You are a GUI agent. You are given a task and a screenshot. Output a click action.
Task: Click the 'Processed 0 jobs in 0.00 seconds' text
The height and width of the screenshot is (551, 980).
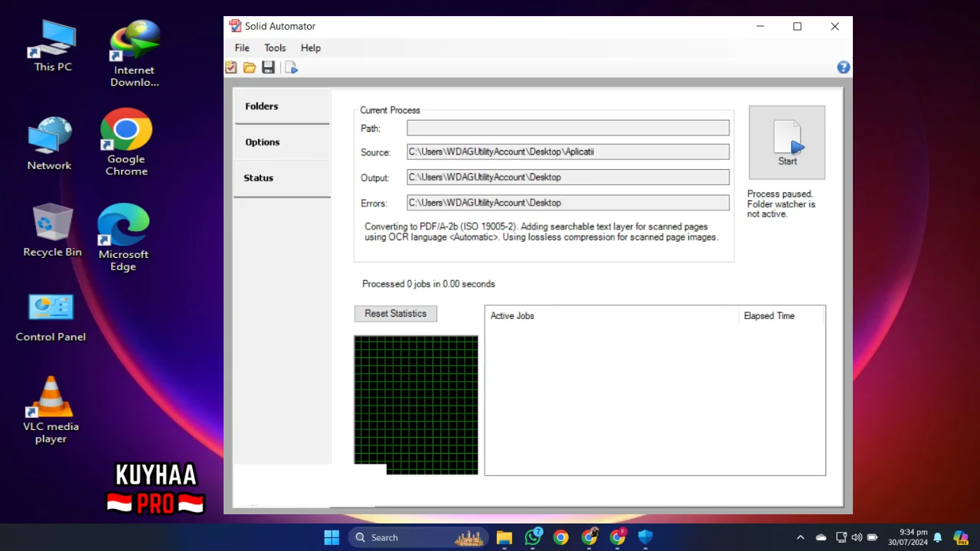429,284
